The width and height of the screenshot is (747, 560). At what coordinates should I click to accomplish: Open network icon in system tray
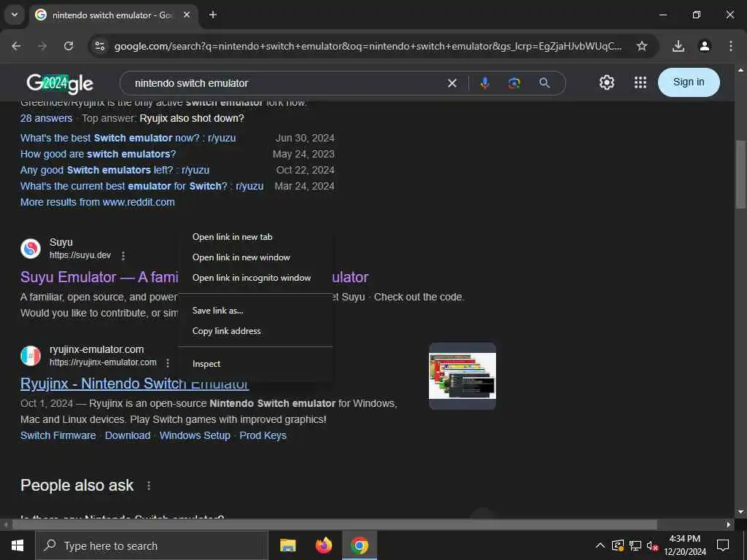coord(635,545)
